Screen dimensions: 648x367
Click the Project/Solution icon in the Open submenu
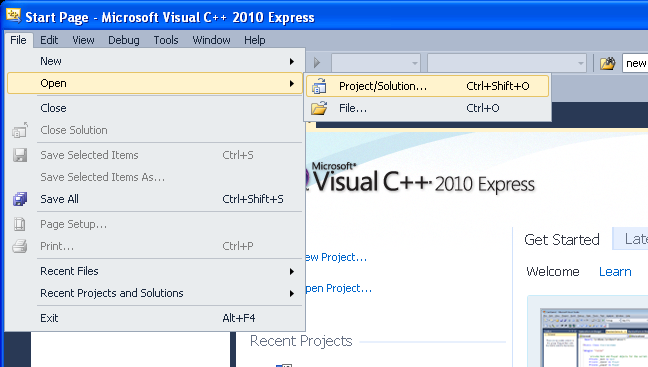[x=319, y=86]
